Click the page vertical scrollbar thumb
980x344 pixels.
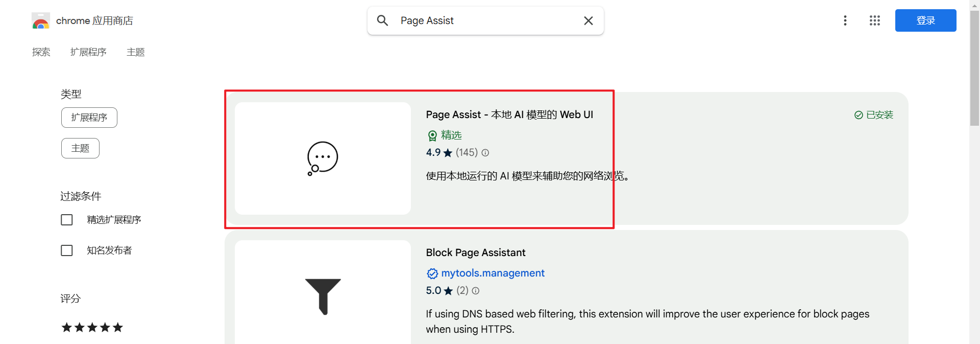(974, 68)
